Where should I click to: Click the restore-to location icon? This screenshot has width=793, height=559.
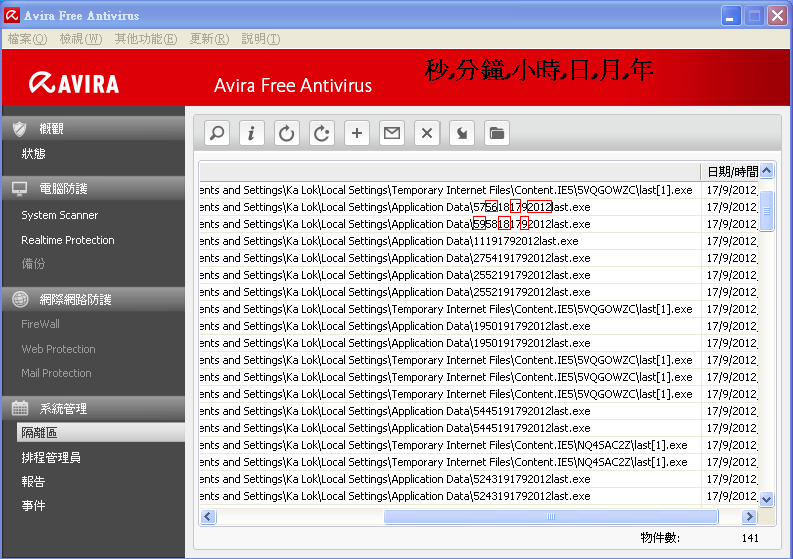[322, 133]
